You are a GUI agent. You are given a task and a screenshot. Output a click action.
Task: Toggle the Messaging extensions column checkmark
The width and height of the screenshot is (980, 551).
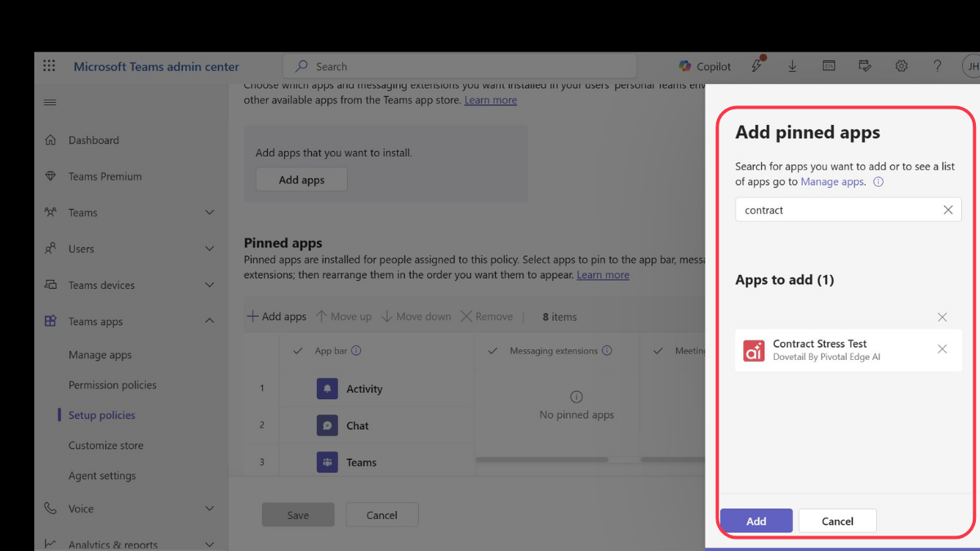(x=492, y=351)
